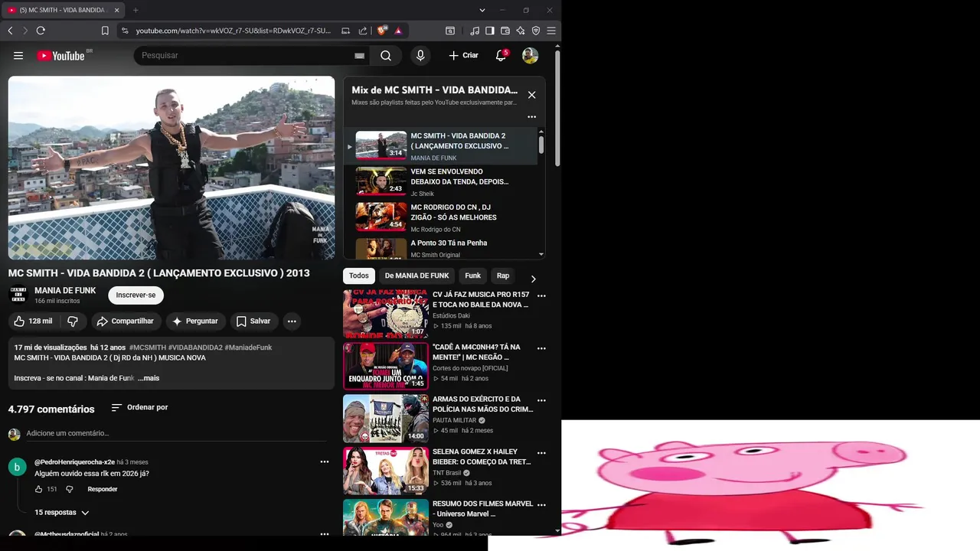980x551 pixels.
Task: Go to the YouTube home logo
Action: pos(60,55)
